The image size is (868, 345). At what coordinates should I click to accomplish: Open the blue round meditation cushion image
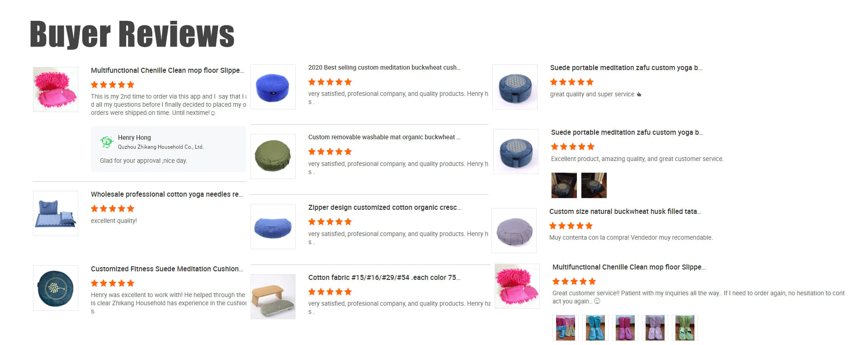tap(273, 87)
